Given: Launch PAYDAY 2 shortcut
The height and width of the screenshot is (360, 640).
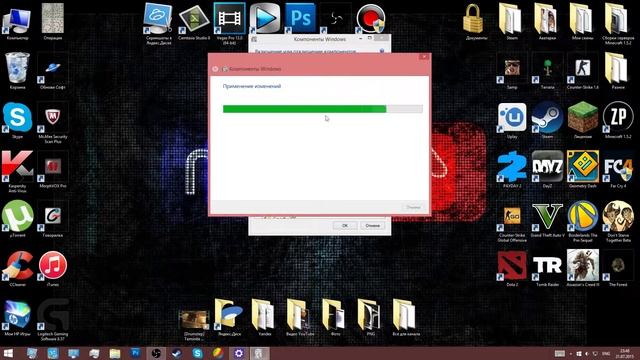Looking at the screenshot, I should (x=512, y=169).
